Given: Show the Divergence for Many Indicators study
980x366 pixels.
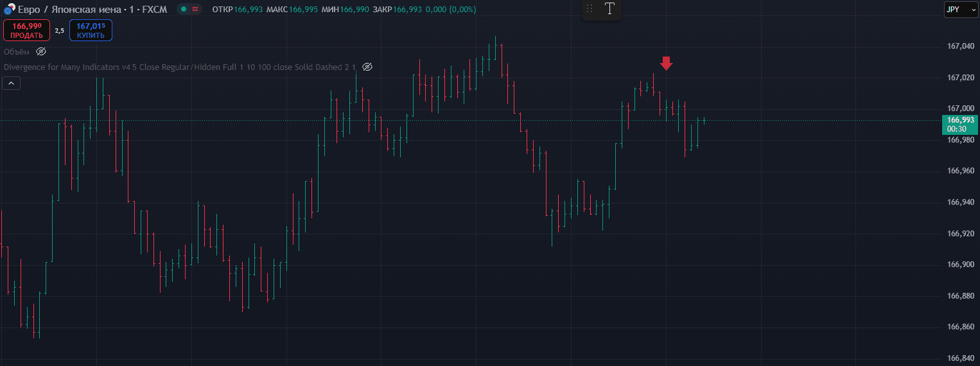Looking at the screenshot, I should 367,67.
